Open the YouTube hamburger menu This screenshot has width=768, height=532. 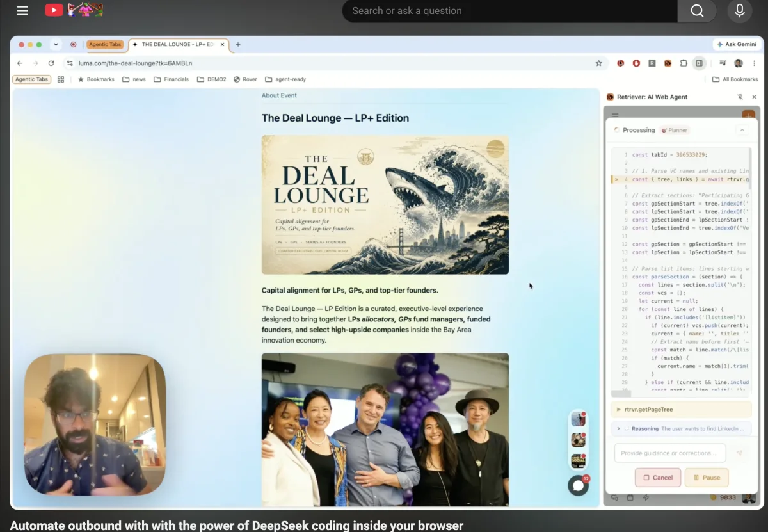22,10
